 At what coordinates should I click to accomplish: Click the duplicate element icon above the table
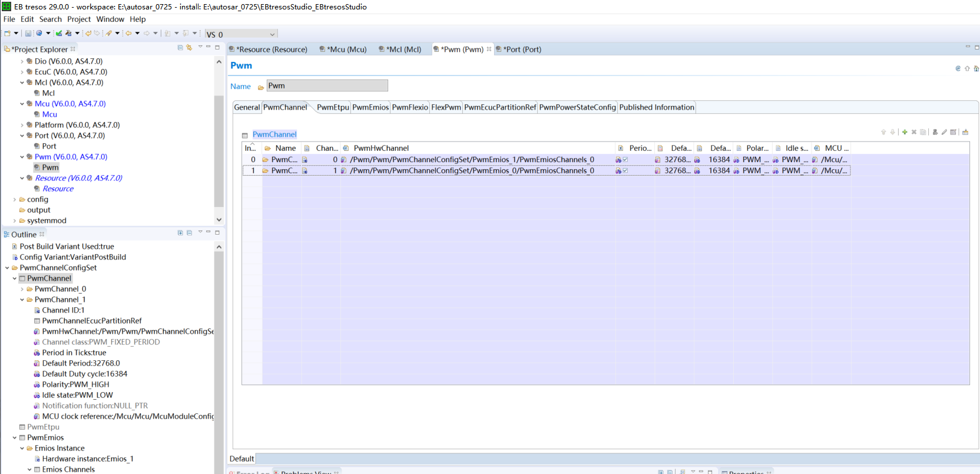click(923, 132)
